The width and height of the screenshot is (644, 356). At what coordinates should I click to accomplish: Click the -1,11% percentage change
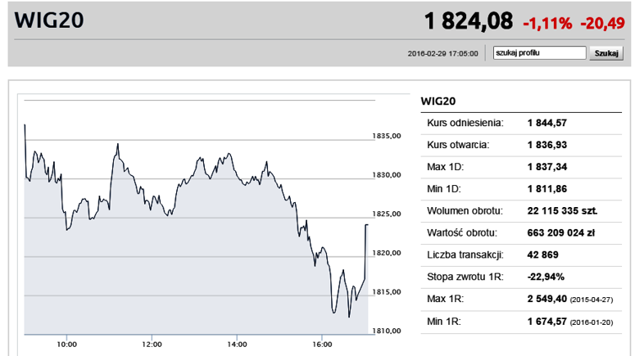pos(547,24)
